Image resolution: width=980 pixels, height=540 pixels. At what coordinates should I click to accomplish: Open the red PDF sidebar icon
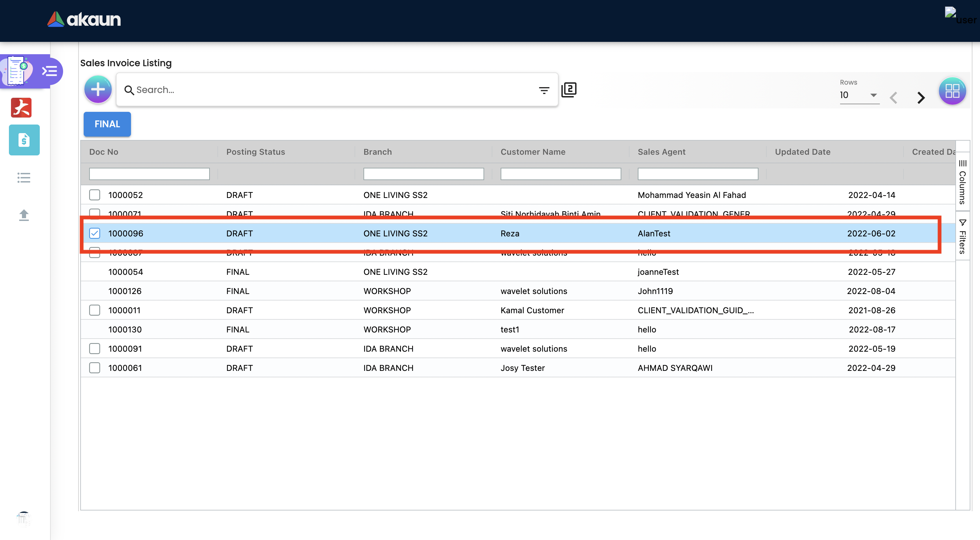[x=21, y=107]
